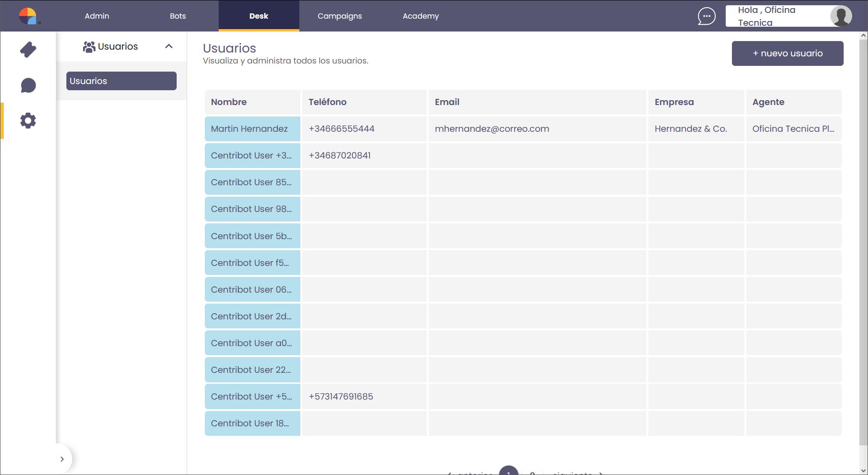Open the settings gear sidebar icon
This screenshot has width=868, height=475.
(x=28, y=121)
